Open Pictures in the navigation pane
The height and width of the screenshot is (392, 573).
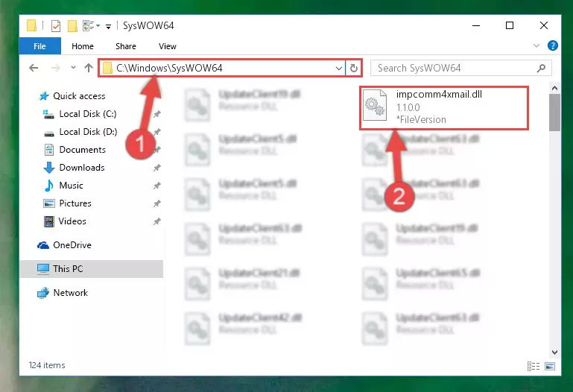point(75,203)
